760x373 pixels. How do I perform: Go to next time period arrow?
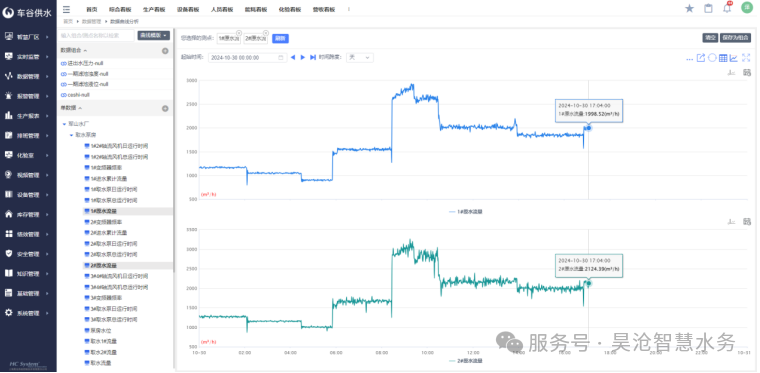(x=303, y=57)
